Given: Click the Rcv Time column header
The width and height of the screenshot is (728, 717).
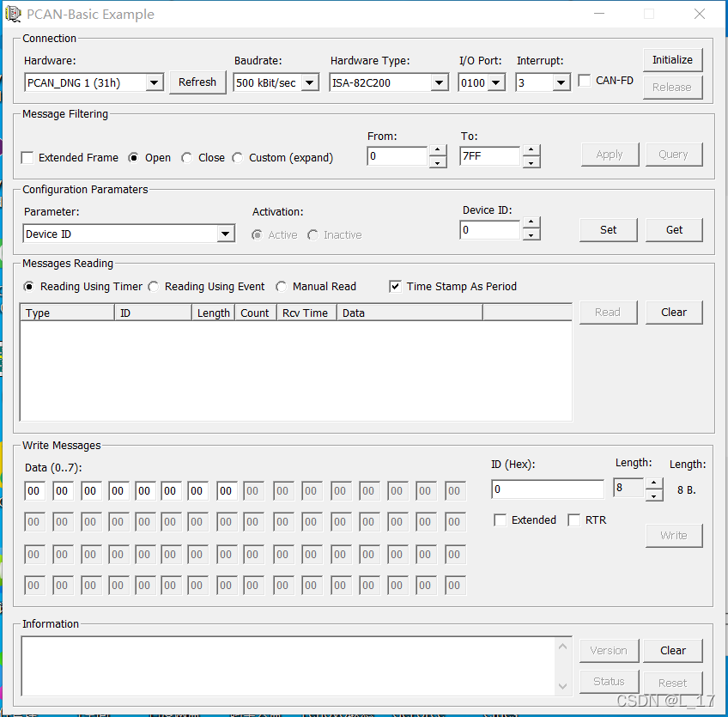Looking at the screenshot, I should tap(306, 313).
